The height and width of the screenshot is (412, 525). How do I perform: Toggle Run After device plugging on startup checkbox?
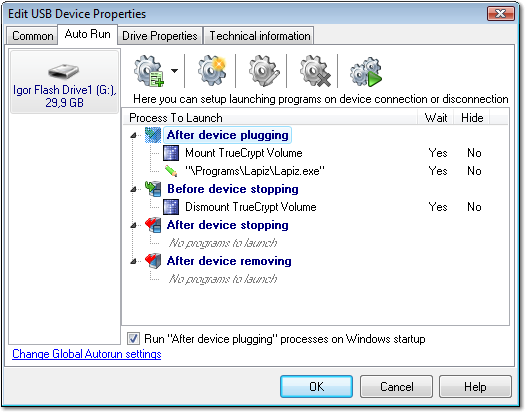coord(133,339)
